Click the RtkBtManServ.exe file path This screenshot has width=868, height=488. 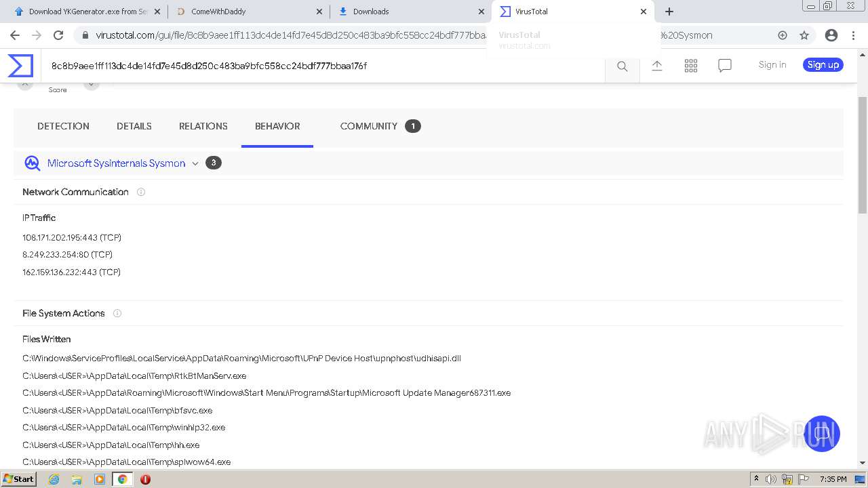(134, 375)
